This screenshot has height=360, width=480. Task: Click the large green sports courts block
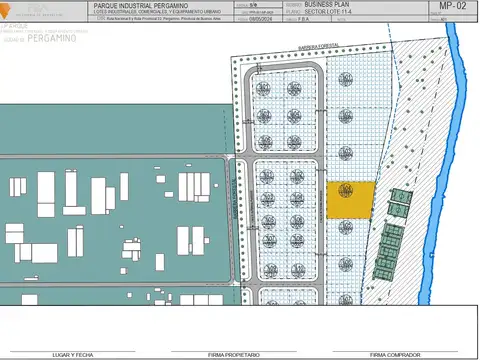[x=389, y=252]
